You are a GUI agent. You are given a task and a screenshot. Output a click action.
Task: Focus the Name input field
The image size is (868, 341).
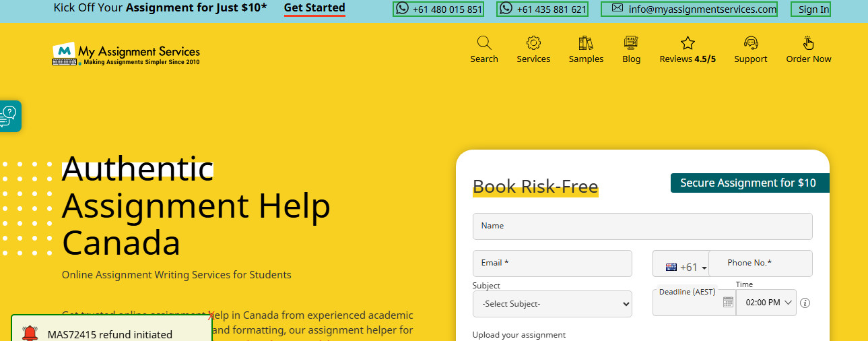click(642, 226)
